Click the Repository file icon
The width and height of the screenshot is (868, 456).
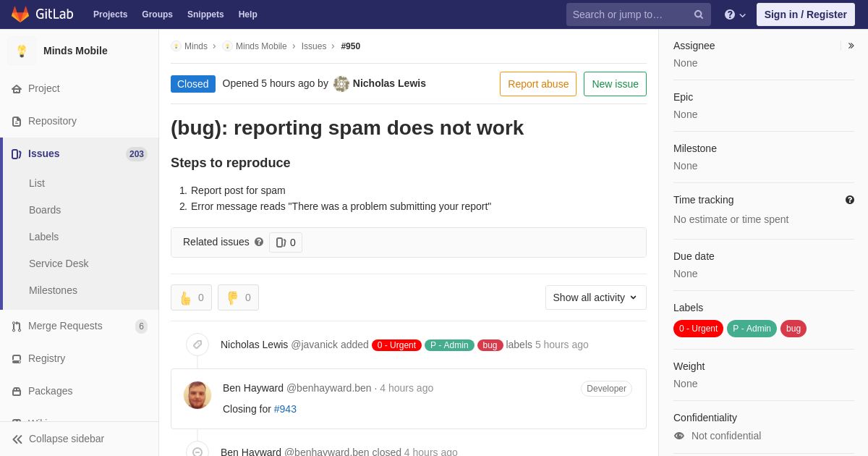coord(17,122)
